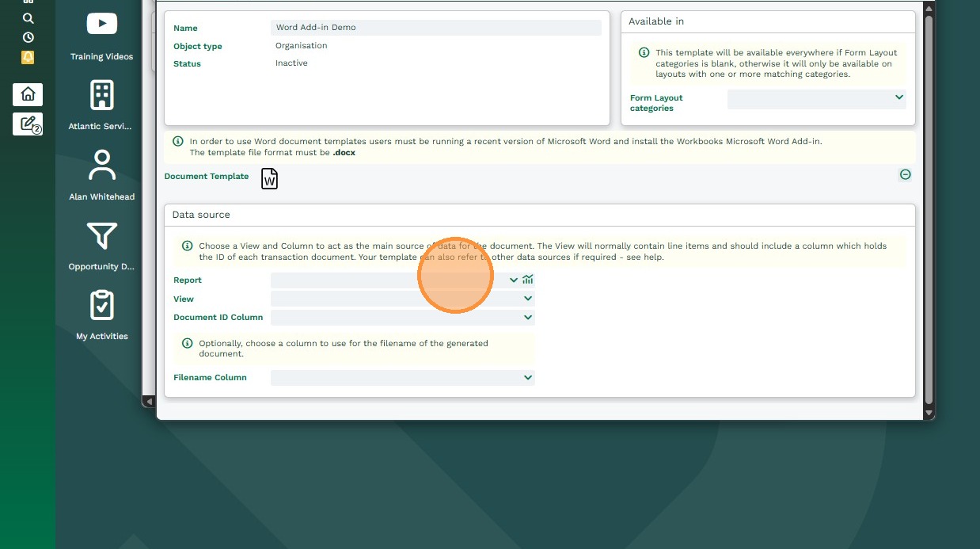The width and height of the screenshot is (980, 549).
Task: Click the 'Available in' panel heading
Action: tap(656, 21)
